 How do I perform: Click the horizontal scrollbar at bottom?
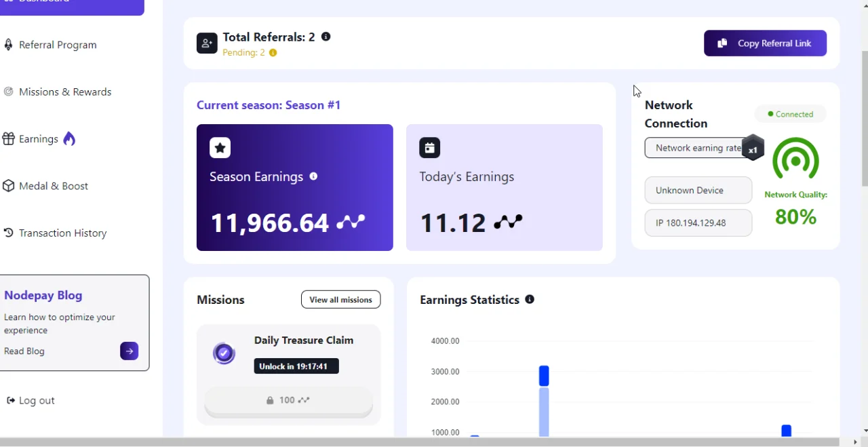420,442
